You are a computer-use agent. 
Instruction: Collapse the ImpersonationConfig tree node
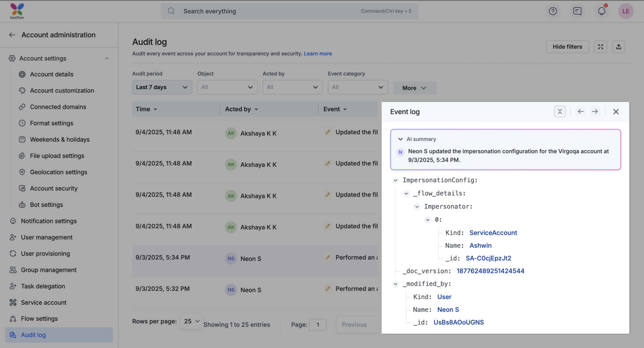click(395, 180)
